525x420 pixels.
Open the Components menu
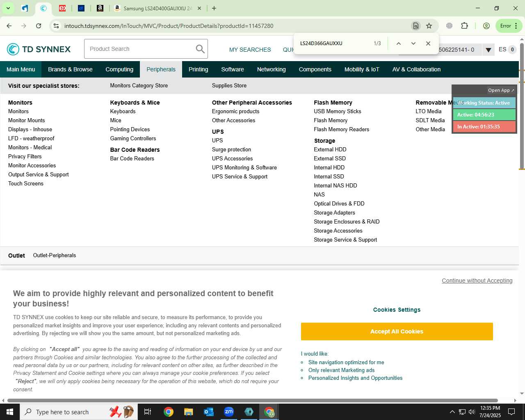(315, 69)
